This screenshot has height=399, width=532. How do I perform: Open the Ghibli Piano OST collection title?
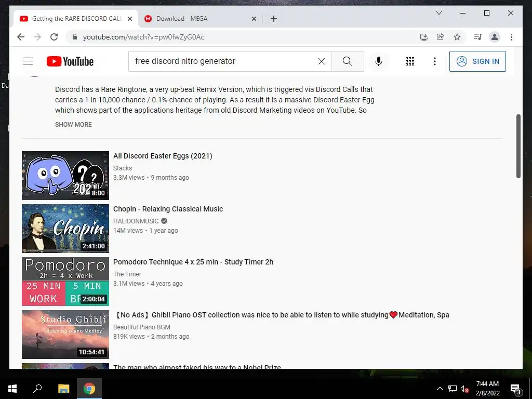click(281, 315)
